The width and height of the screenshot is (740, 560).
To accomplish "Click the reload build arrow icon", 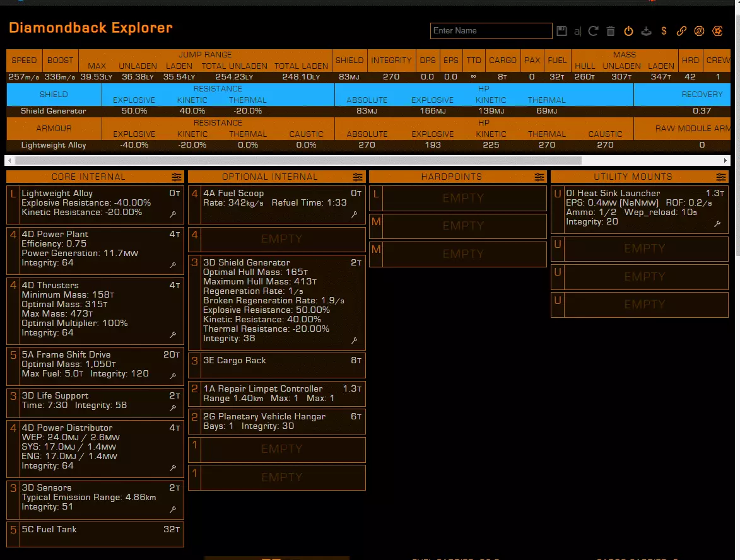I will pos(593,31).
